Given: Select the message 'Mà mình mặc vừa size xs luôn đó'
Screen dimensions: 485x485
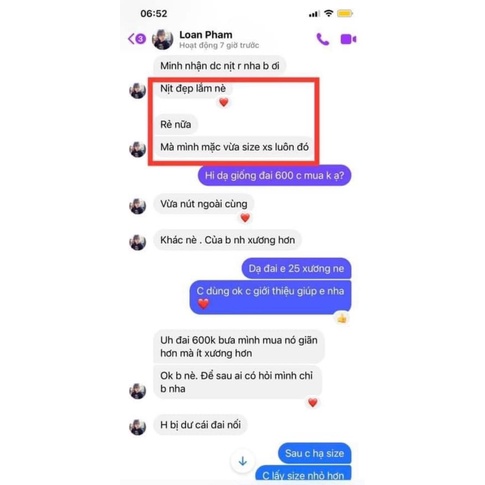Looking at the screenshot, I should (234, 147).
